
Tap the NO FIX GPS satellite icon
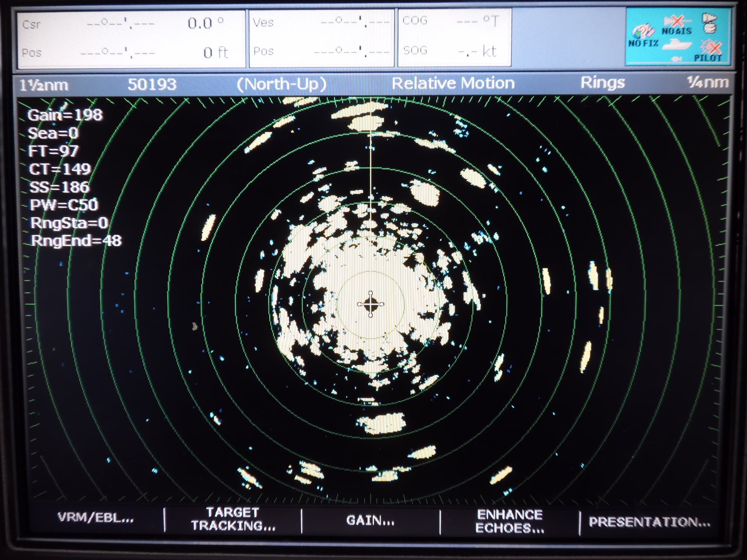click(x=643, y=35)
